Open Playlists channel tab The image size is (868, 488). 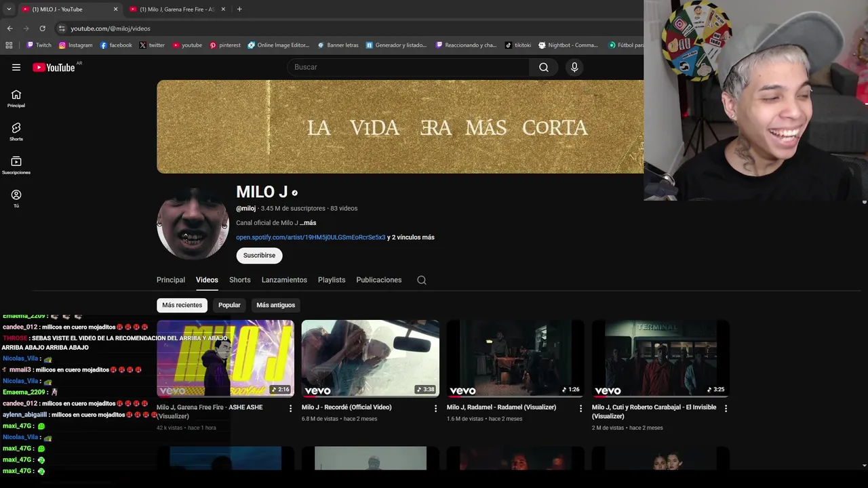[x=332, y=280]
